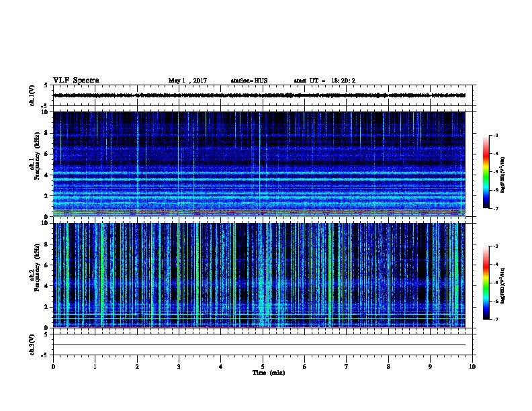Click time axis tick label "1"
Image resolution: width=532 pixels, height=411 pixels.
point(95,367)
